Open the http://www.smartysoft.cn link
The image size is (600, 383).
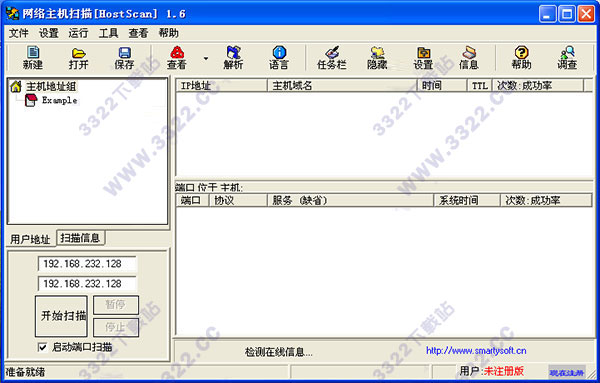tap(476, 350)
